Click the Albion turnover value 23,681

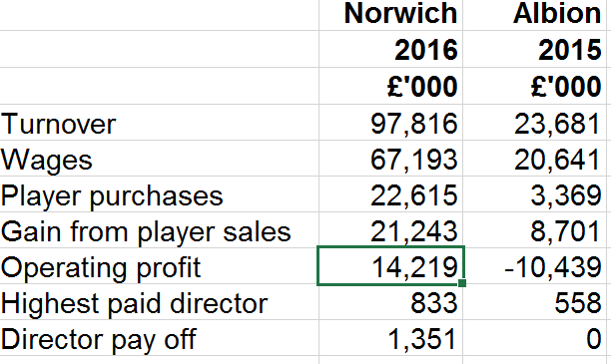pyautogui.click(x=535, y=123)
